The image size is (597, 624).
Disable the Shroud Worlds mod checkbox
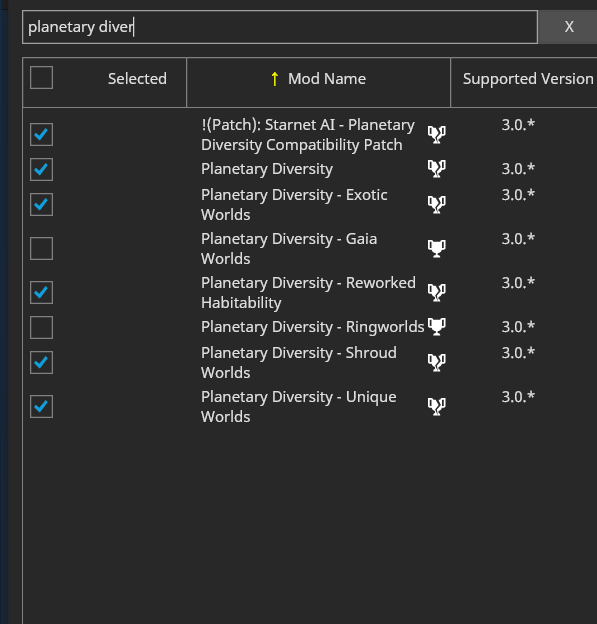pyautogui.click(x=41, y=363)
